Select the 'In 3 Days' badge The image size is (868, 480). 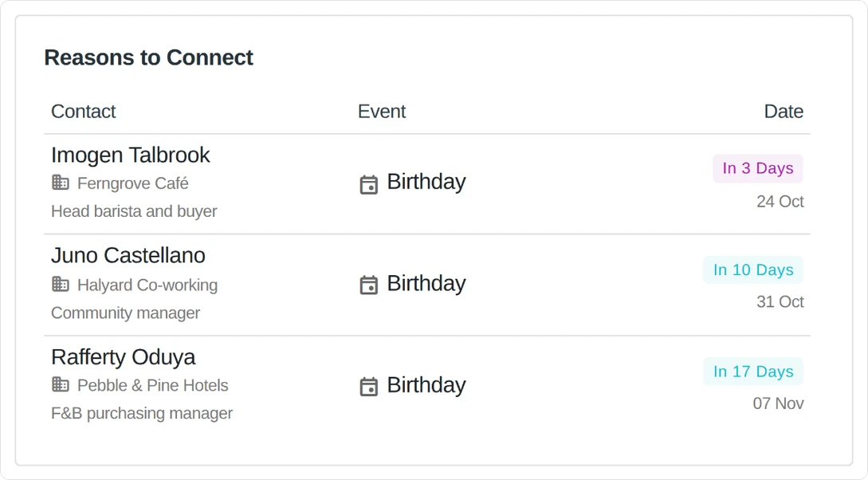[758, 168]
